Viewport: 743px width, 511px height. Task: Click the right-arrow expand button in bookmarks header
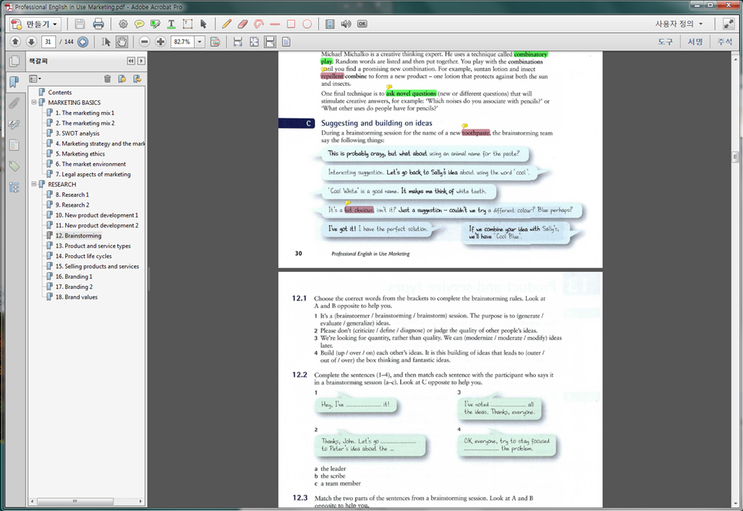141,61
